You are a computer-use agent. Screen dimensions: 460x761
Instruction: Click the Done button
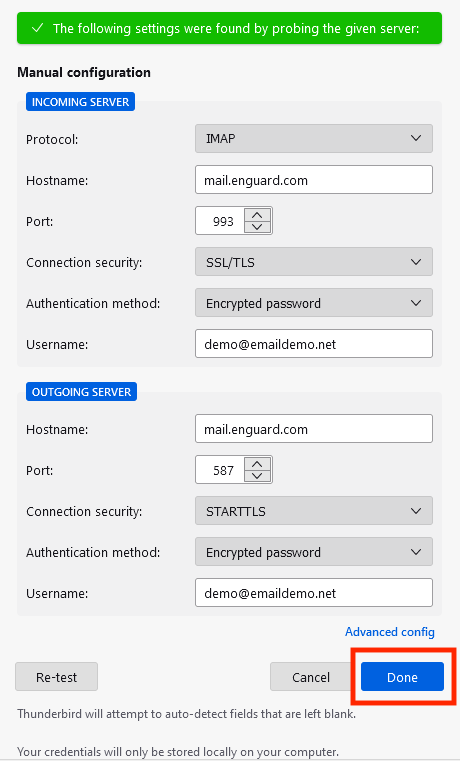pyautogui.click(x=402, y=677)
